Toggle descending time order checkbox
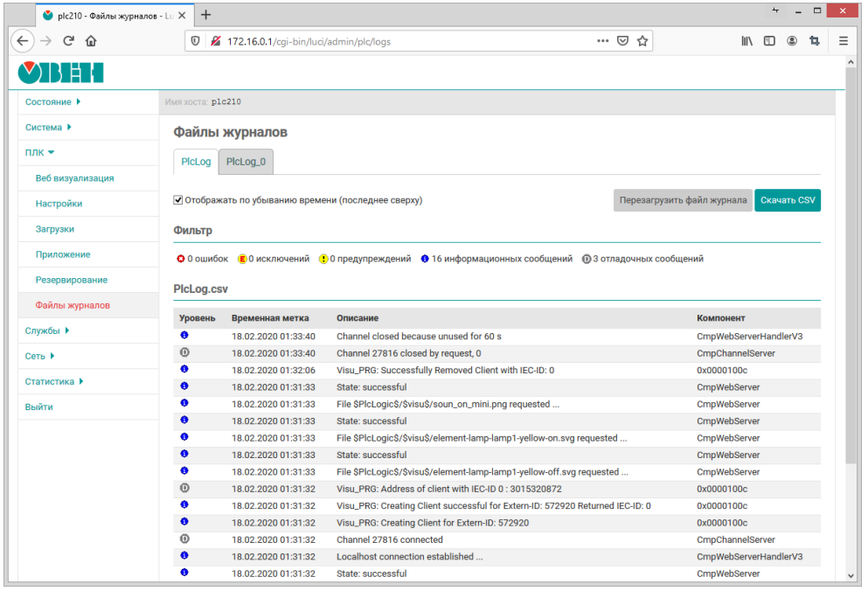This screenshot has height=591, width=868. (x=178, y=200)
